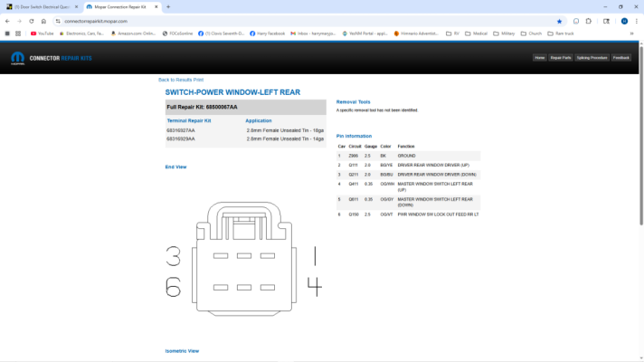Switch to the Door Switch Electrical tab

click(41, 7)
